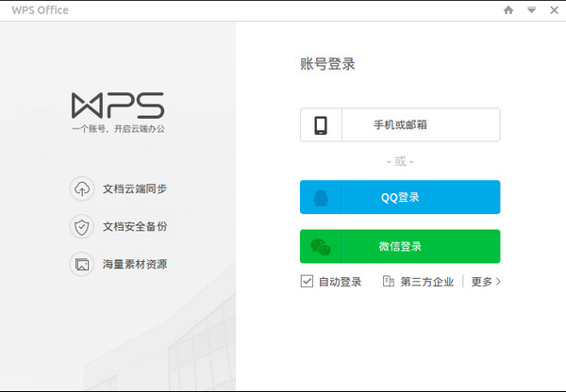
Task: Toggle the 自动登录 checkbox
Action: (x=307, y=282)
